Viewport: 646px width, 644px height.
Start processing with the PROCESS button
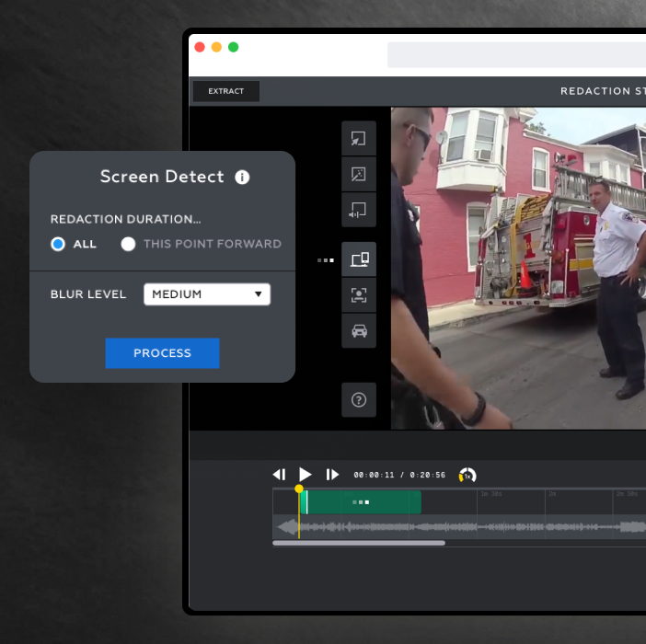[x=162, y=353]
